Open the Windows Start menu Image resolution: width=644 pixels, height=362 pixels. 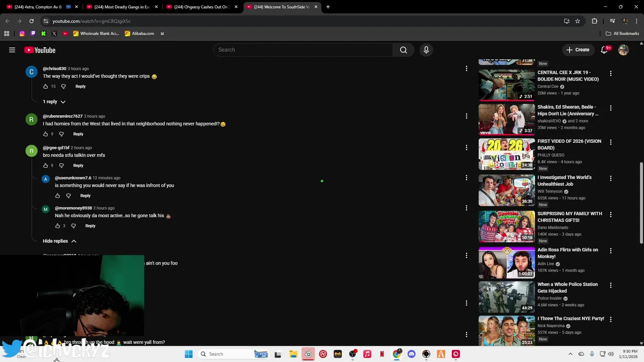point(189,354)
